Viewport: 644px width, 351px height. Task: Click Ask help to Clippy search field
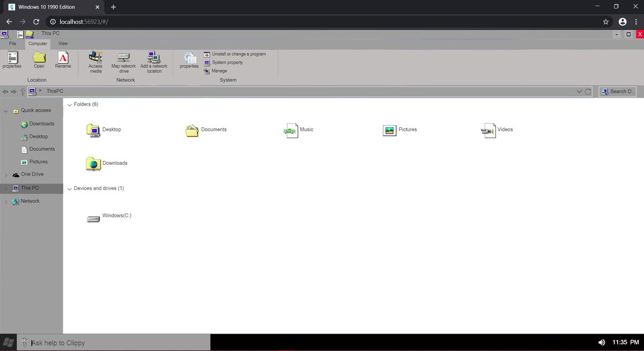coord(114,342)
